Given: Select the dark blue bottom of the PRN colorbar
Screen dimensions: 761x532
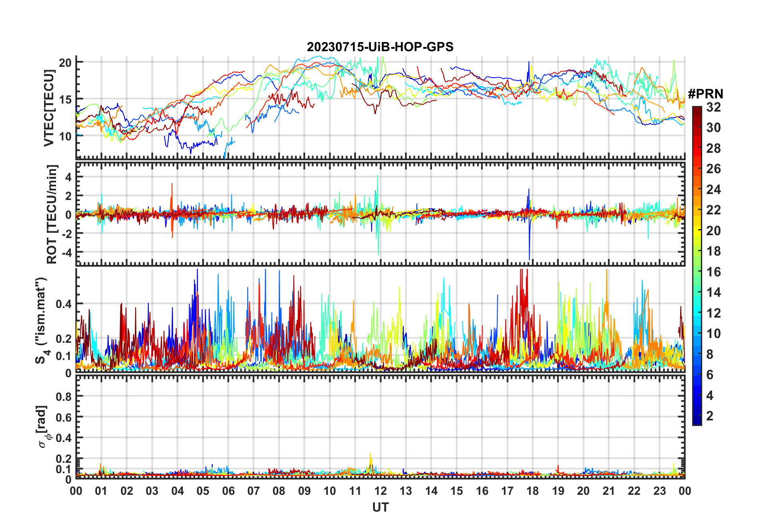Looking at the screenshot, I should click(x=697, y=422).
